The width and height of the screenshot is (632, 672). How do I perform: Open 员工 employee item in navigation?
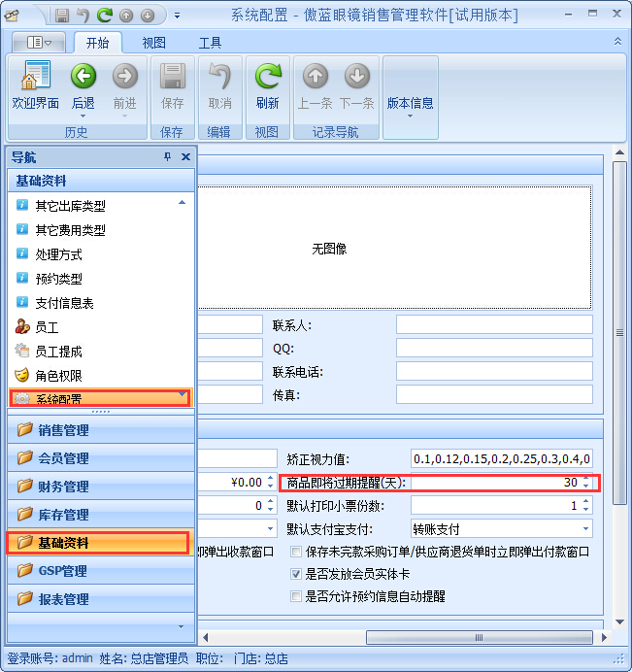(x=47, y=327)
